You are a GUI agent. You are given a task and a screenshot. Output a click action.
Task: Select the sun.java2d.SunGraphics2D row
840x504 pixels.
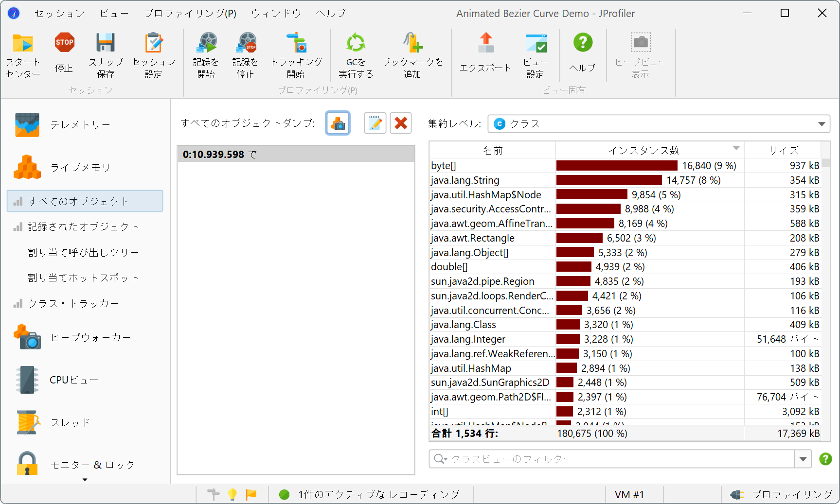pyautogui.click(x=625, y=382)
